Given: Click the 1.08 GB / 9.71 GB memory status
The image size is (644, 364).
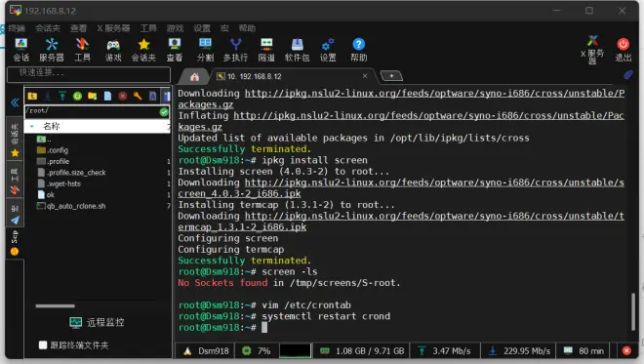Looking at the screenshot, I should click(362, 351).
